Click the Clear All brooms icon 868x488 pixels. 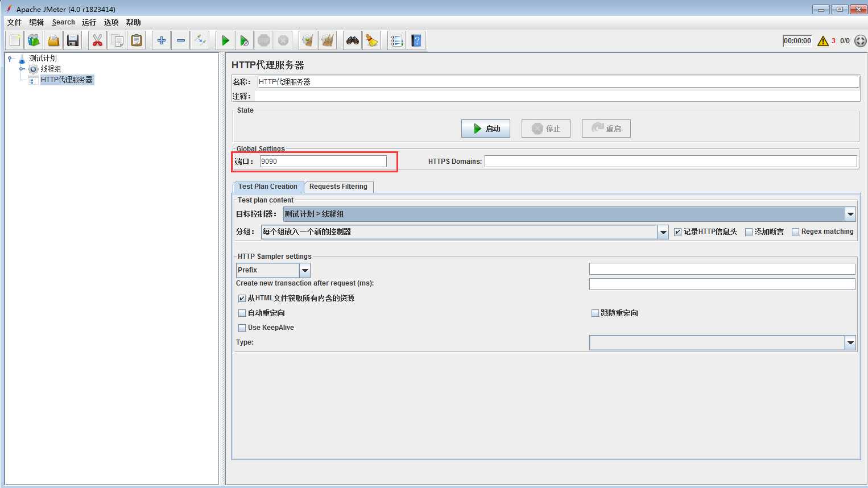tap(328, 40)
